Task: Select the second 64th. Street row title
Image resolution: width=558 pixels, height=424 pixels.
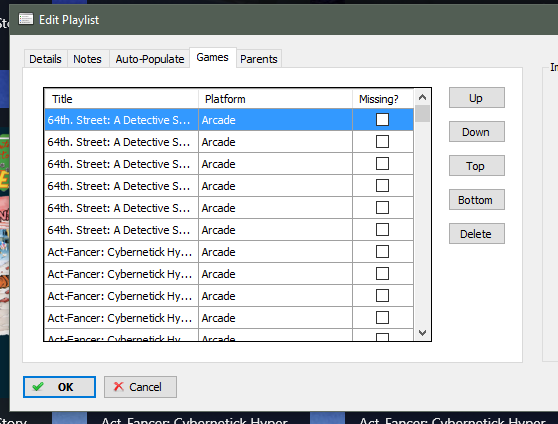Action: point(121,142)
